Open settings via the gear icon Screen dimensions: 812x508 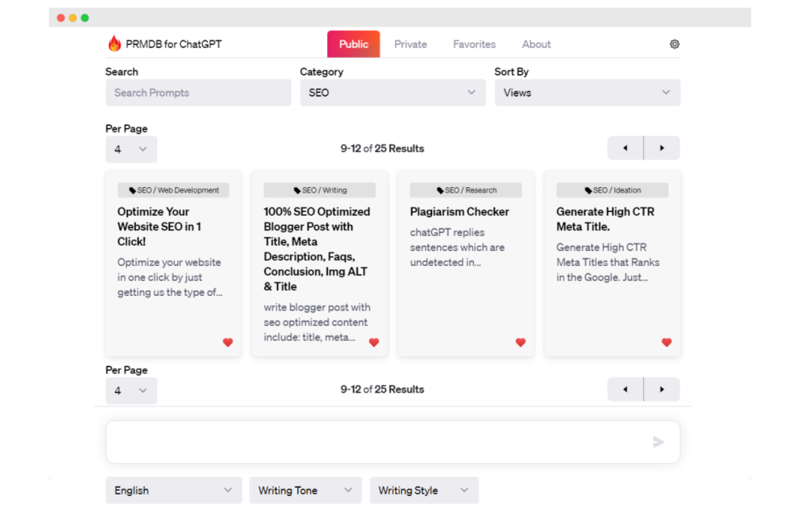coord(674,44)
